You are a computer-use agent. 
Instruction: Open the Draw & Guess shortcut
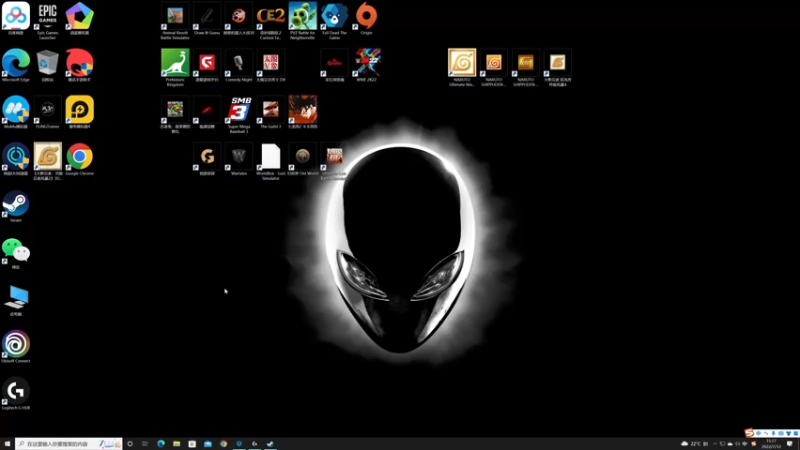pyautogui.click(x=207, y=18)
